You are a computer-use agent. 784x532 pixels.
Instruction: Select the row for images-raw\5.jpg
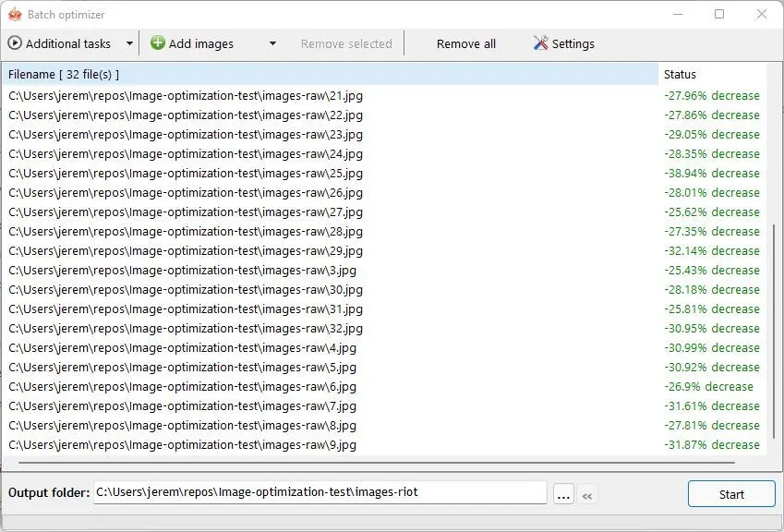383,368
